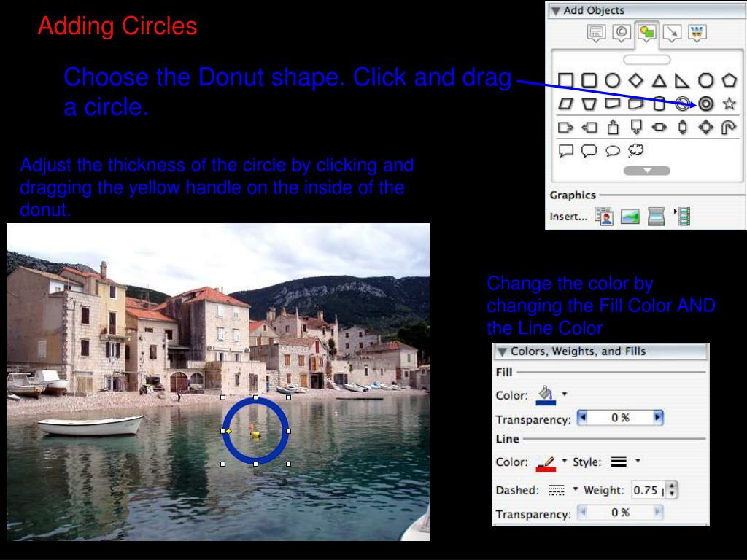Increase Fill transparency with the right arrow
The width and height of the screenshot is (747, 560).
657,418
